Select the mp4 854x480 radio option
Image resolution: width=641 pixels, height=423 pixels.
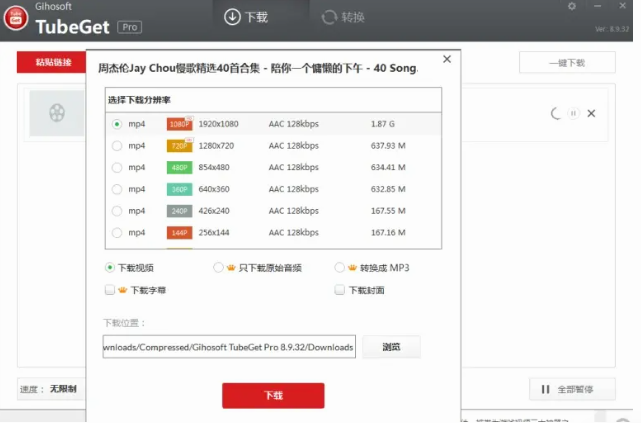[117, 167]
